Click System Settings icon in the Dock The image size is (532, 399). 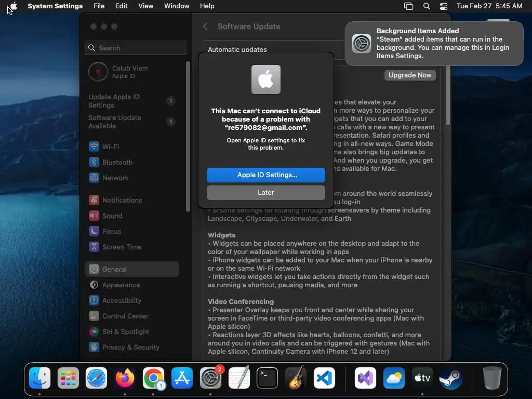click(210, 378)
